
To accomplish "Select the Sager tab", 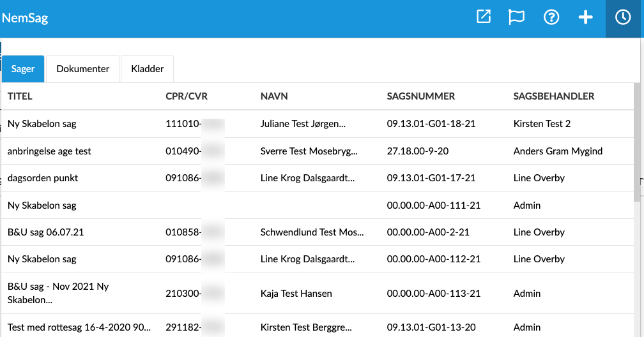I will click(23, 69).
